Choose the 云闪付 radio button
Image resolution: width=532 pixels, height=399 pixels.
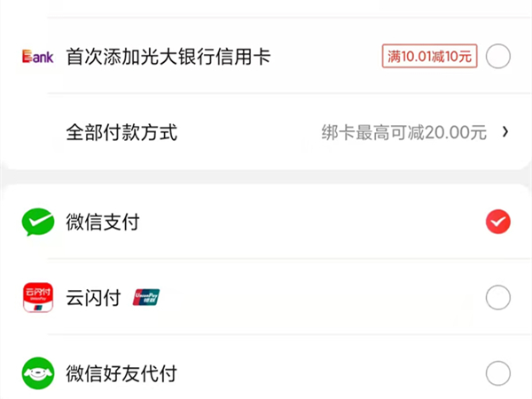tap(498, 297)
